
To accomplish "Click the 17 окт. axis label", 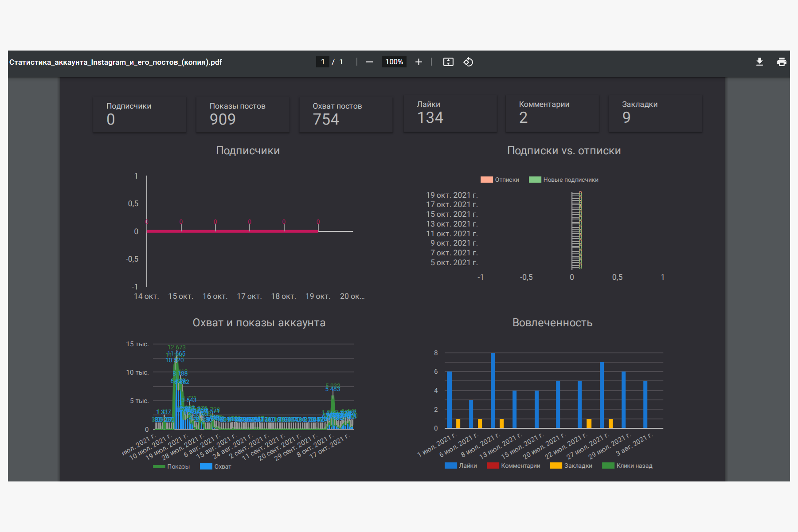I will pyautogui.click(x=249, y=296).
